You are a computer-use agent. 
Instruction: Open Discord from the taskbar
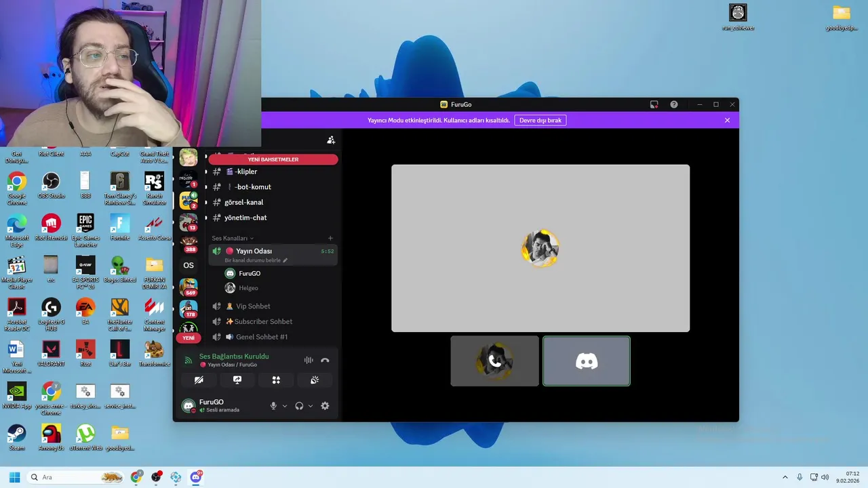196,477
